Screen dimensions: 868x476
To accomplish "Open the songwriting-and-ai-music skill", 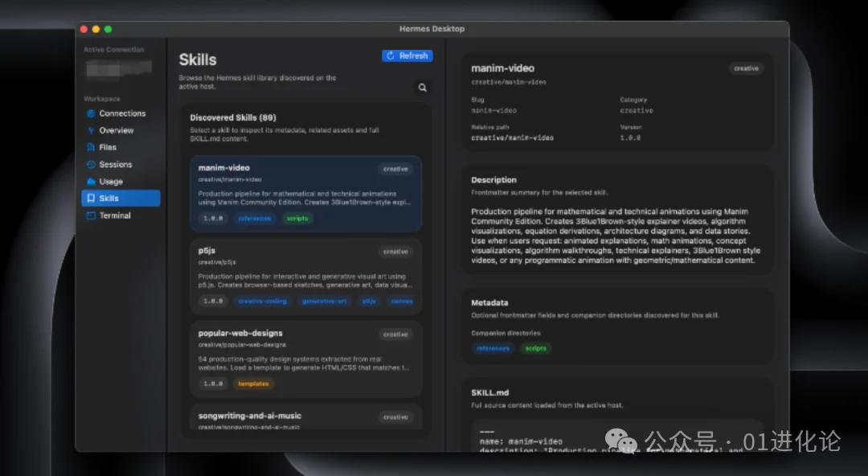I will tap(305, 418).
